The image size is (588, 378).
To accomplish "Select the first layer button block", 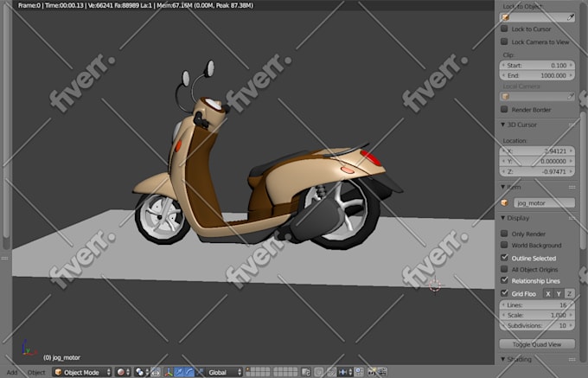I will (258, 372).
